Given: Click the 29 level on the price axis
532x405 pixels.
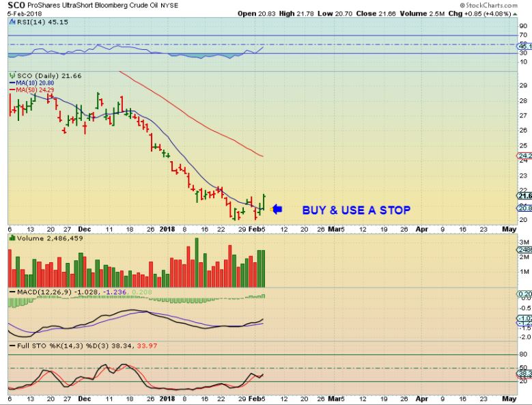Looking at the screenshot, I should [x=523, y=85].
